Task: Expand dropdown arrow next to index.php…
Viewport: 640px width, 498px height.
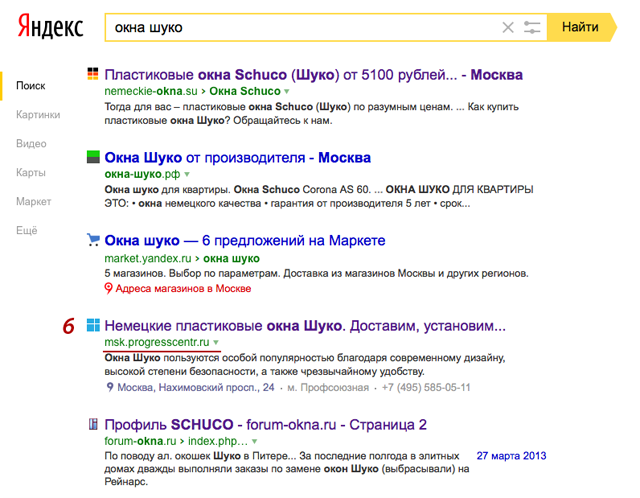Action: click(254, 442)
